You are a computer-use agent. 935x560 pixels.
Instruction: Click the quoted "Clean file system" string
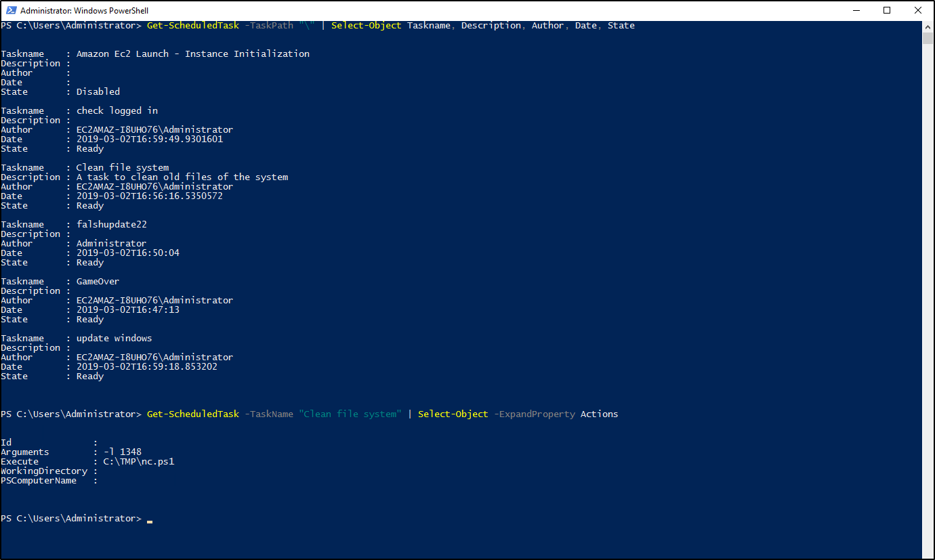point(350,414)
